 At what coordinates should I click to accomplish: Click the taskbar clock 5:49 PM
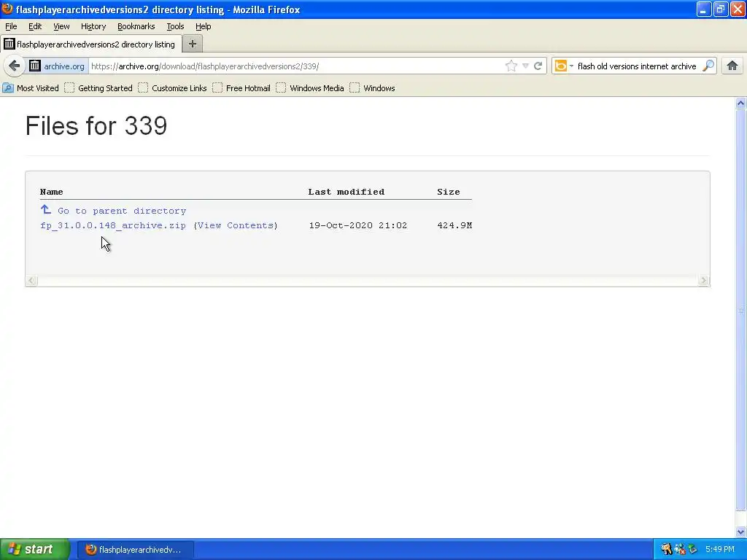(720, 549)
